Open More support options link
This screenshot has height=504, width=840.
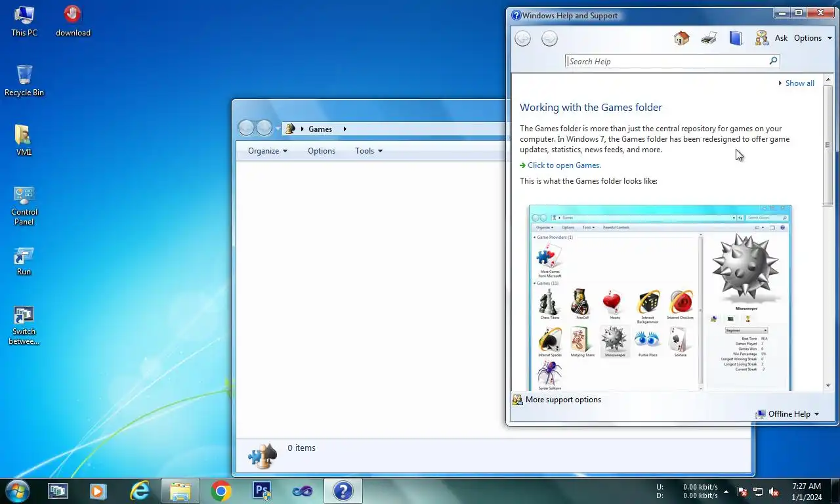tap(563, 400)
